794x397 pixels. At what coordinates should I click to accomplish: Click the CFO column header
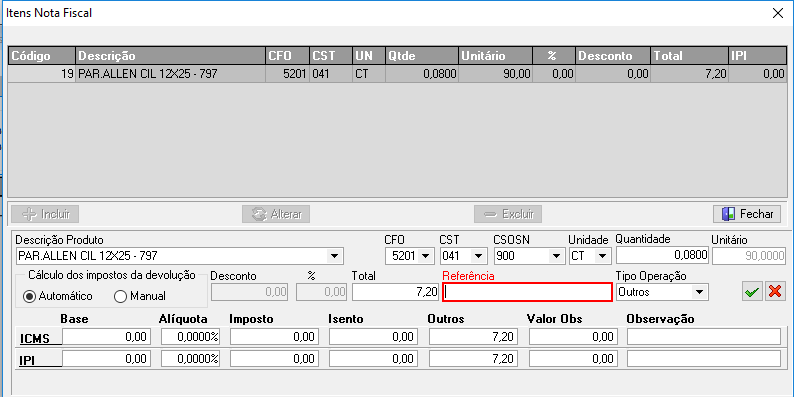coord(287,56)
